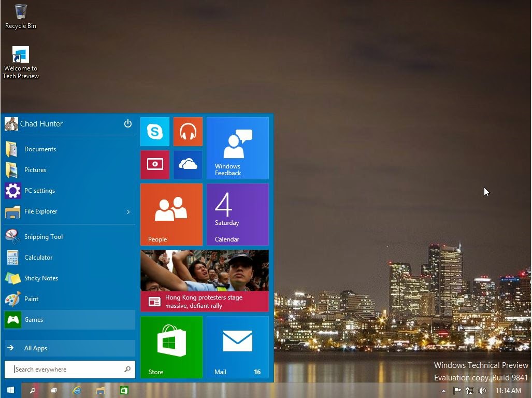The width and height of the screenshot is (532, 398).
Task: Select Welcome to Tech Preview shortcut
Action: pyautogui.click(x=21, y=63)
